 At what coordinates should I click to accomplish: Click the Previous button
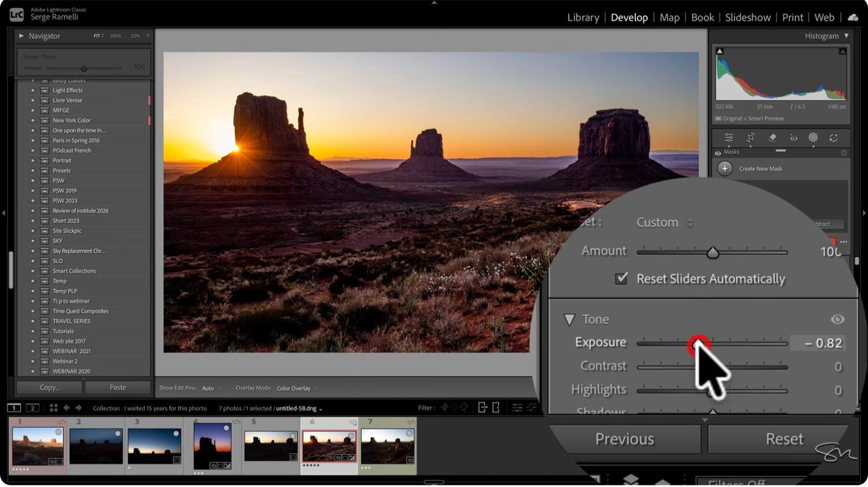pos(624,439)
